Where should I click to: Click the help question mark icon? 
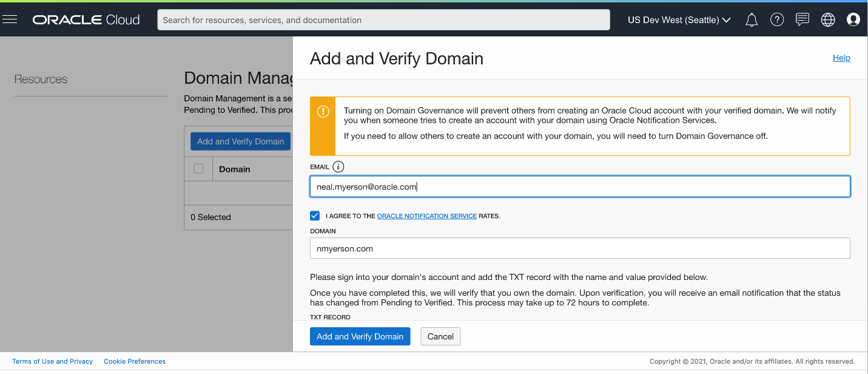pyautogui.click(x=777, y=20)
